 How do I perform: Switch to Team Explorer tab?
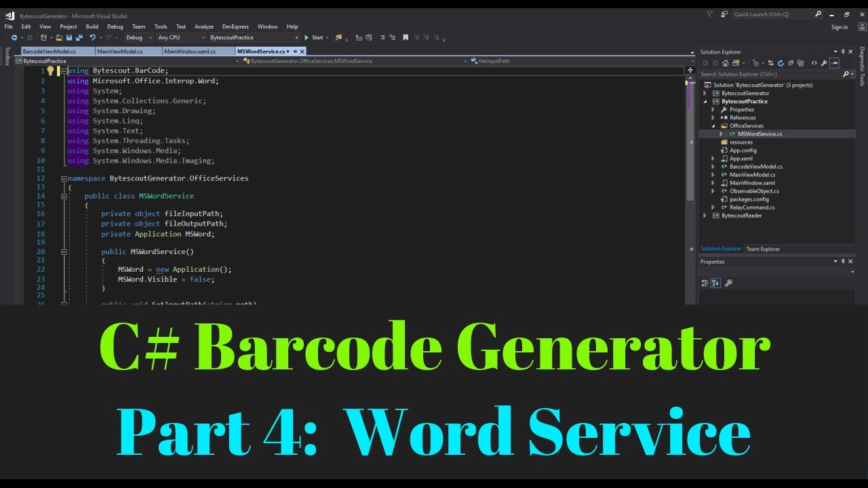(763, 249)
